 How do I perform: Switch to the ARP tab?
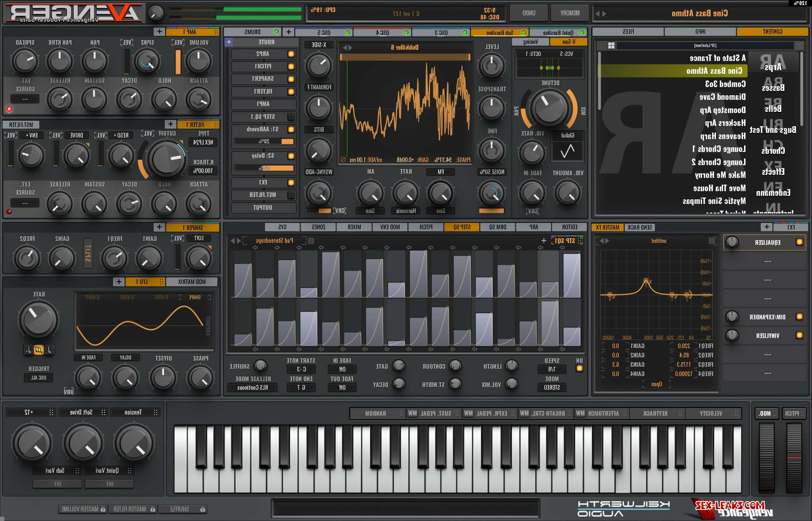point(534,227)
